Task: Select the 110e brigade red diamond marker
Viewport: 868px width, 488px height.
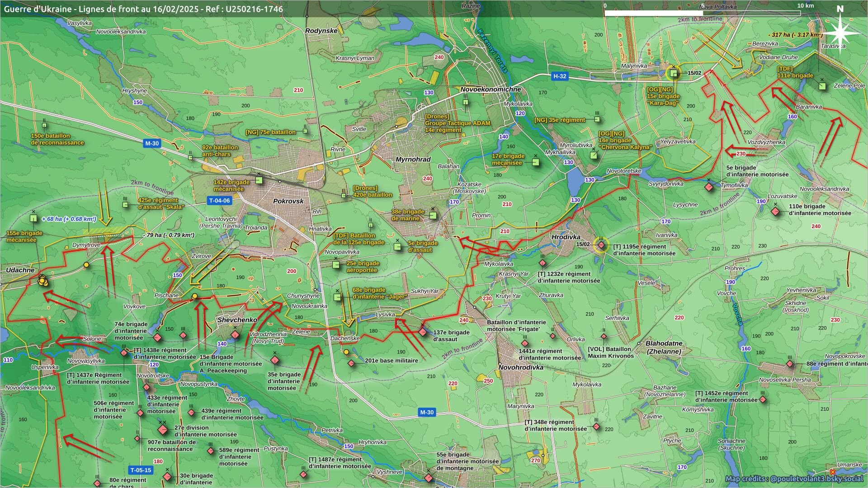Action: pos(776,211)
